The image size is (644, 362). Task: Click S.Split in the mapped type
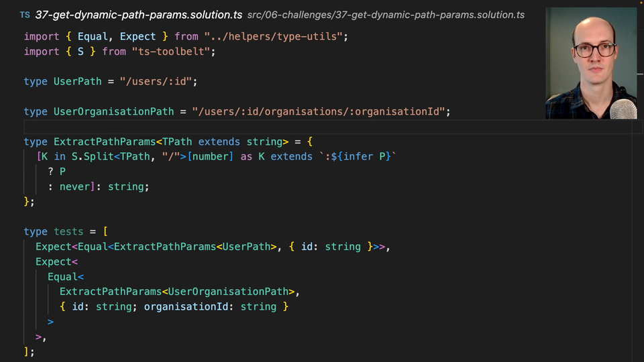click(x=93, y=156)
